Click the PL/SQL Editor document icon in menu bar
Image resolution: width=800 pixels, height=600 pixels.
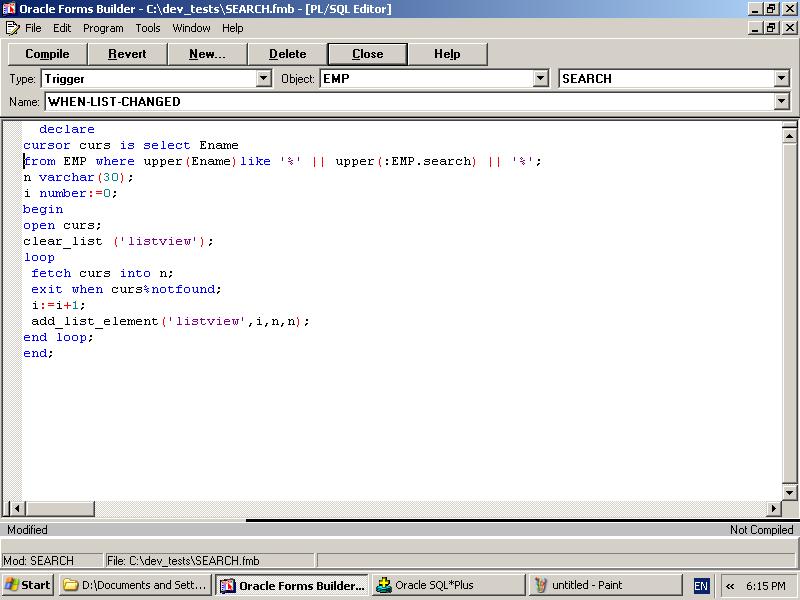(x=12, y=28)
